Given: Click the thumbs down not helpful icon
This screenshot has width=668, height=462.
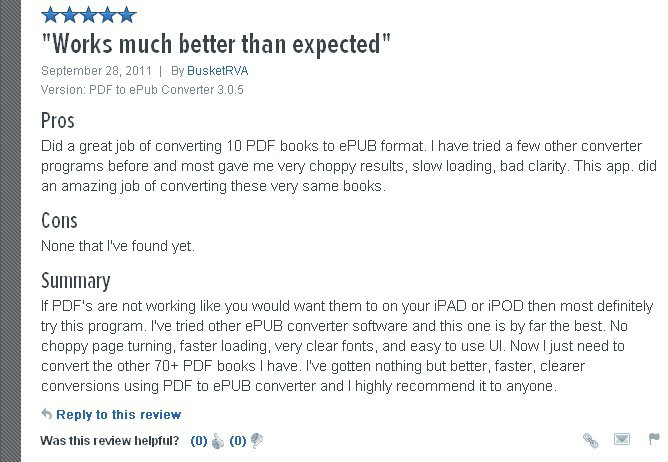Looking at the screenshot, I should [x=257, y=441].
